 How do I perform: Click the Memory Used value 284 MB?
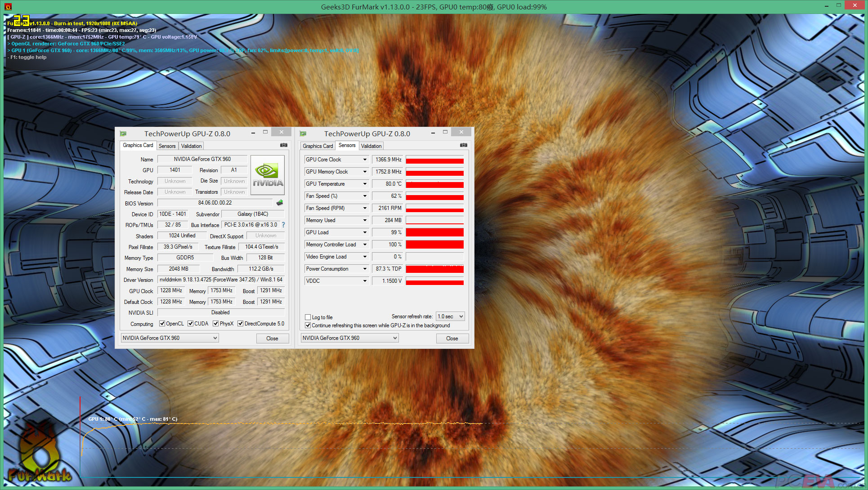[388, 220]
